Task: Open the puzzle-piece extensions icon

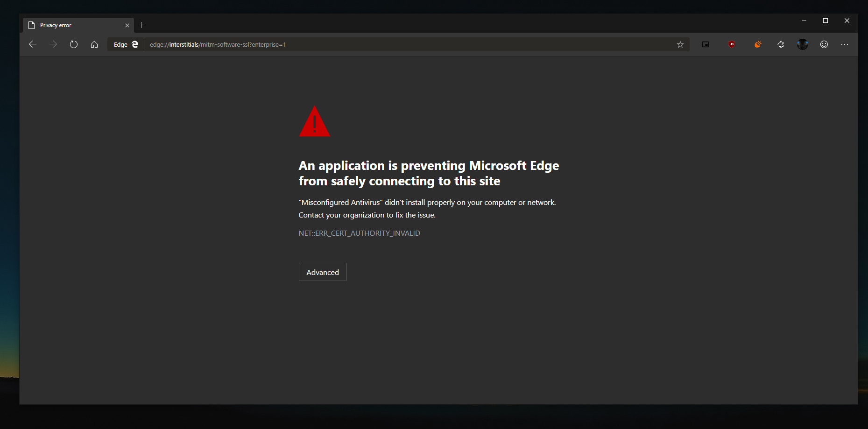Action: click(x=781, y=44)
